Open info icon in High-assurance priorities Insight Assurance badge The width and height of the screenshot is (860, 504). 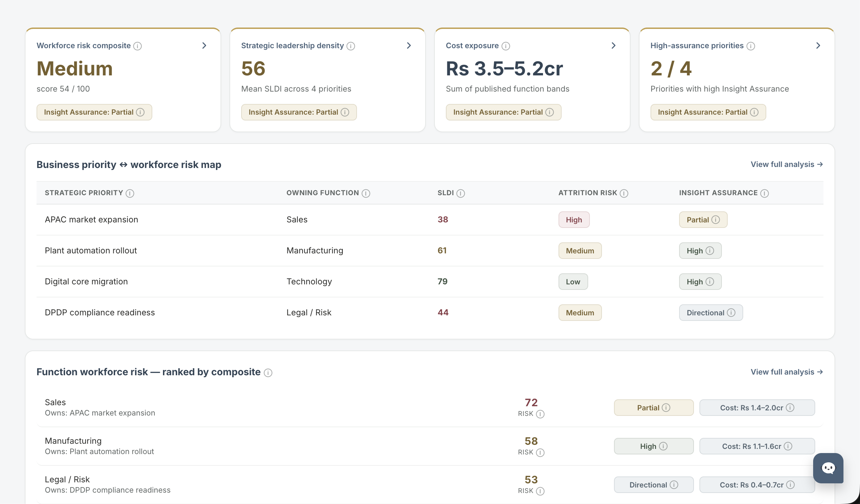pos(754,112)
